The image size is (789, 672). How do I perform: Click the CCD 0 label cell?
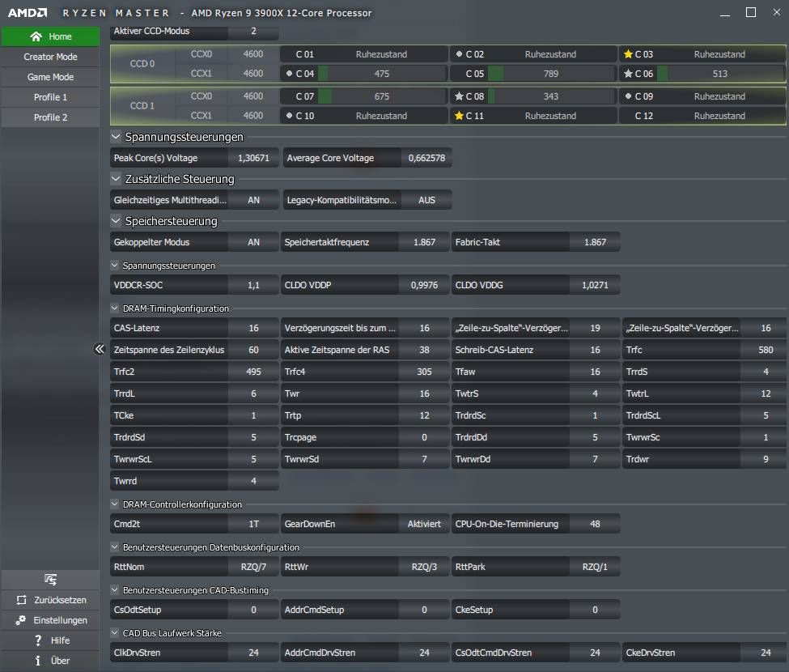point(142,64)
